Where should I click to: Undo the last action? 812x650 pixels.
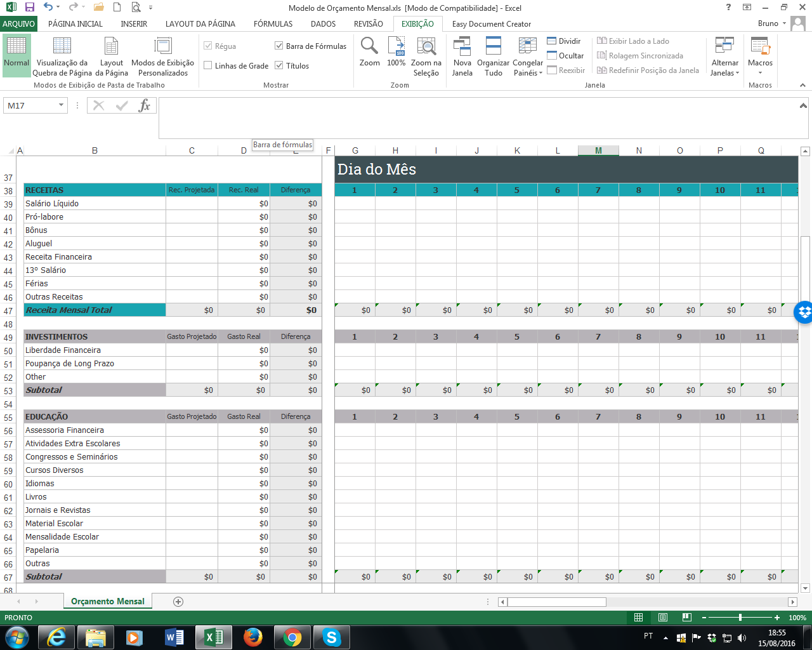(48, 8)
